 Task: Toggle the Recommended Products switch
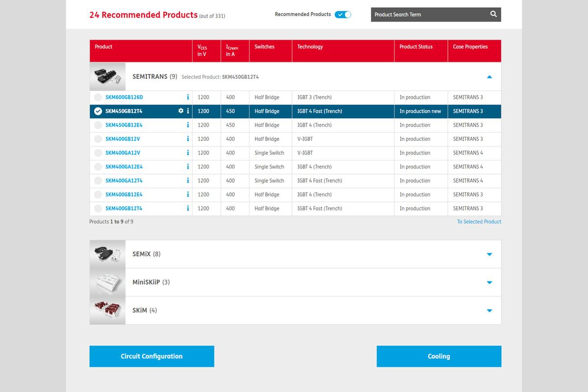coord(343,15)
